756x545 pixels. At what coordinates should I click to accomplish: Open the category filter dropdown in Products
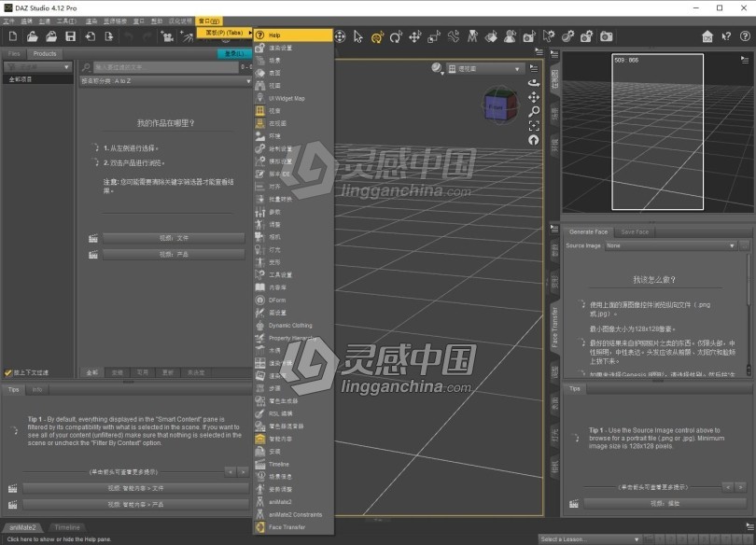[x=38, y=67]
